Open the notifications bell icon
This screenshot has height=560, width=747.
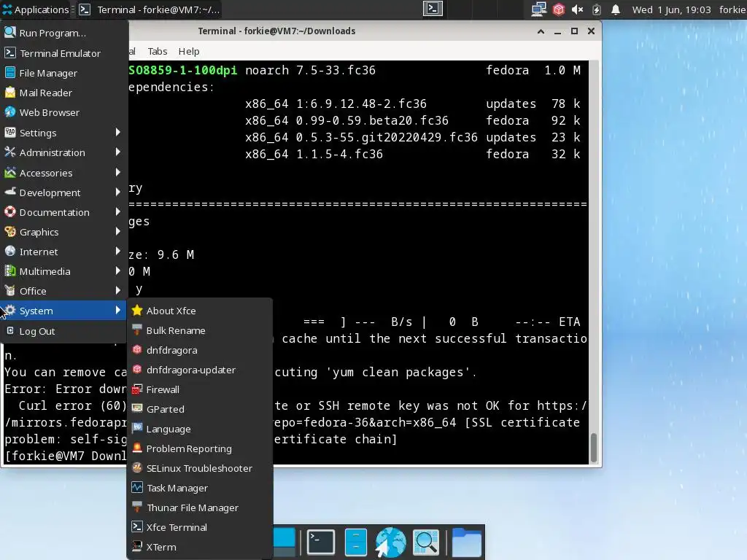(616, 9)
